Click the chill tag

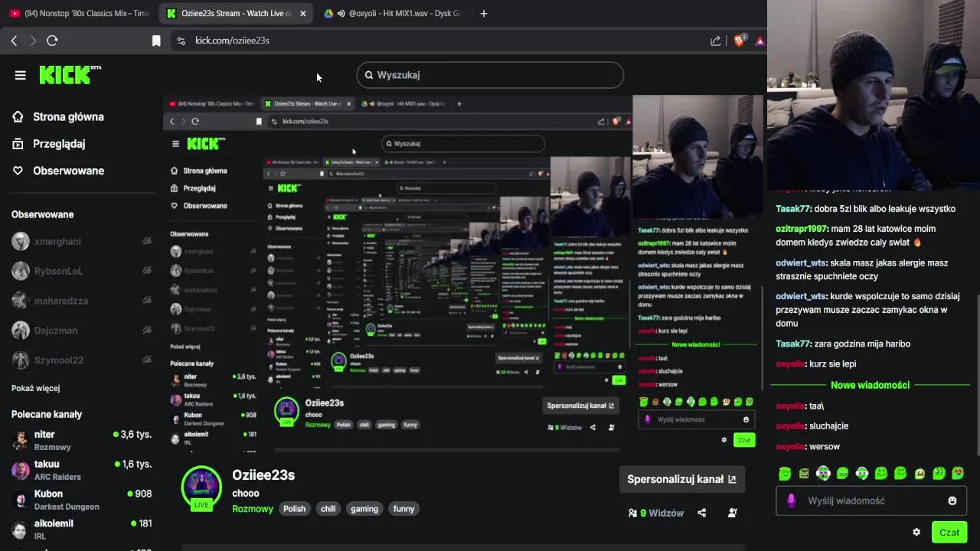[x=328, y=509]
